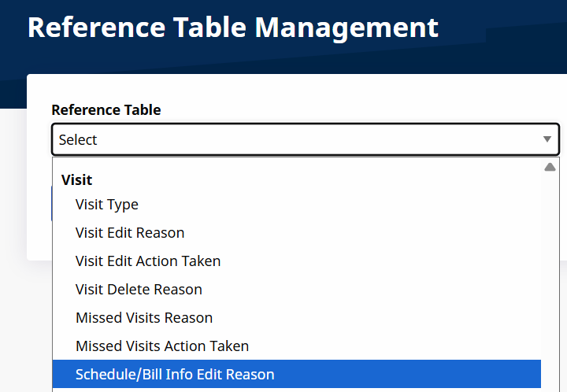Select Visit Delete Reason entry
This screenshot has height=392, width=567.
pyautogui.click(x=139, y=290)
